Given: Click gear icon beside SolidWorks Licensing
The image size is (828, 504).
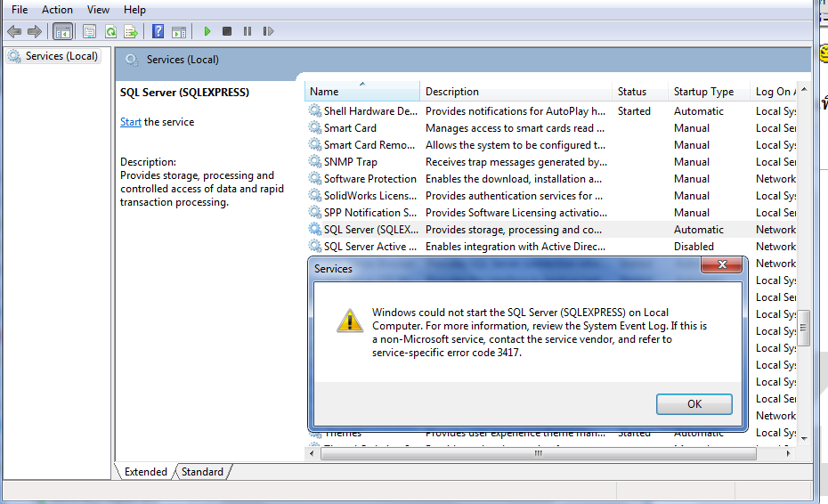Looking at the screenshot, I should tap(315, 195).
